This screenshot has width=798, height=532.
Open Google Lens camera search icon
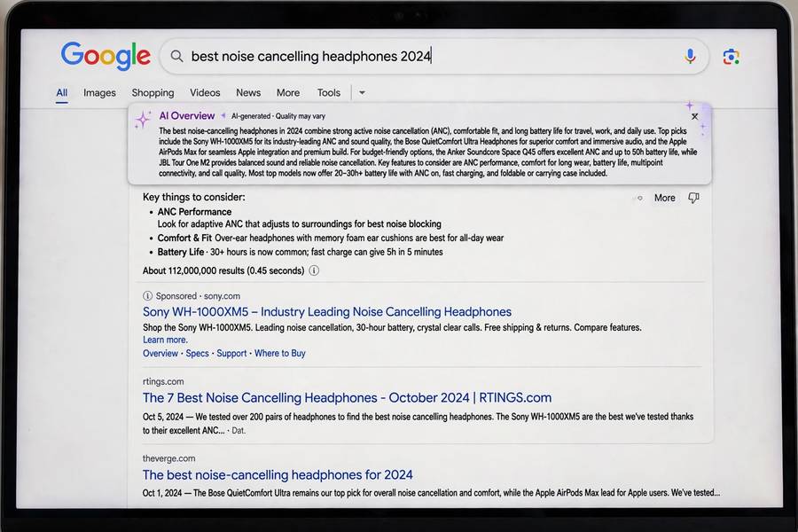coord(731,57)
